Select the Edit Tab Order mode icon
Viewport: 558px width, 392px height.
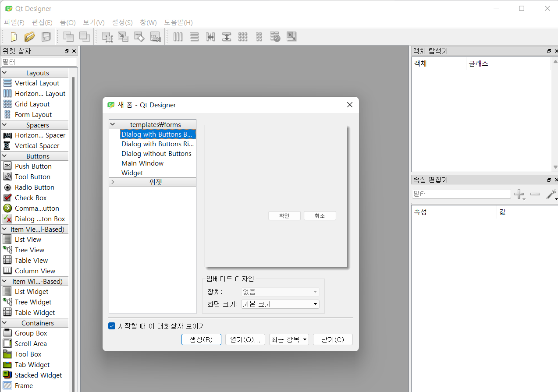156,37
